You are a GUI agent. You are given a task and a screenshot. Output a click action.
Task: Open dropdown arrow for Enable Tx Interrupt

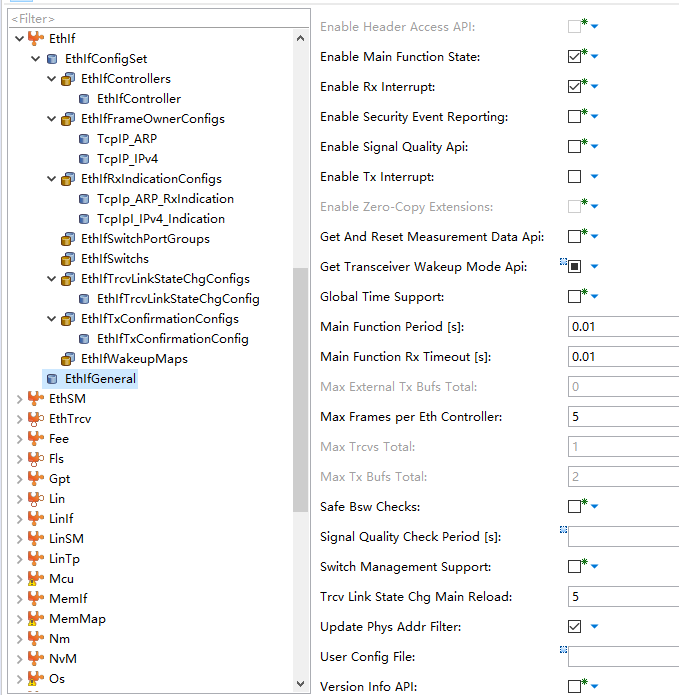pyautogui.click(x=594, y=176)
